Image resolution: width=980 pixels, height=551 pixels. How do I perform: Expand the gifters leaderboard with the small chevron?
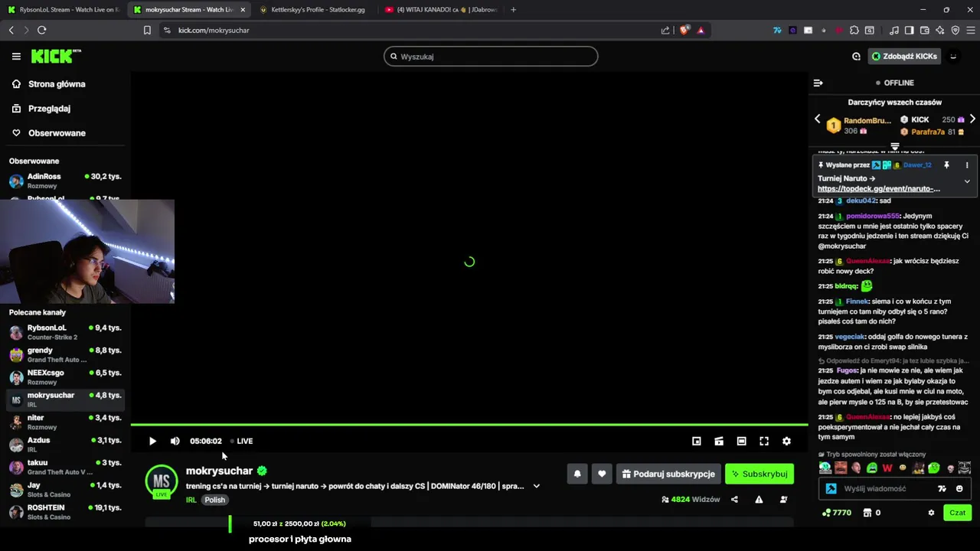(894, 146)
